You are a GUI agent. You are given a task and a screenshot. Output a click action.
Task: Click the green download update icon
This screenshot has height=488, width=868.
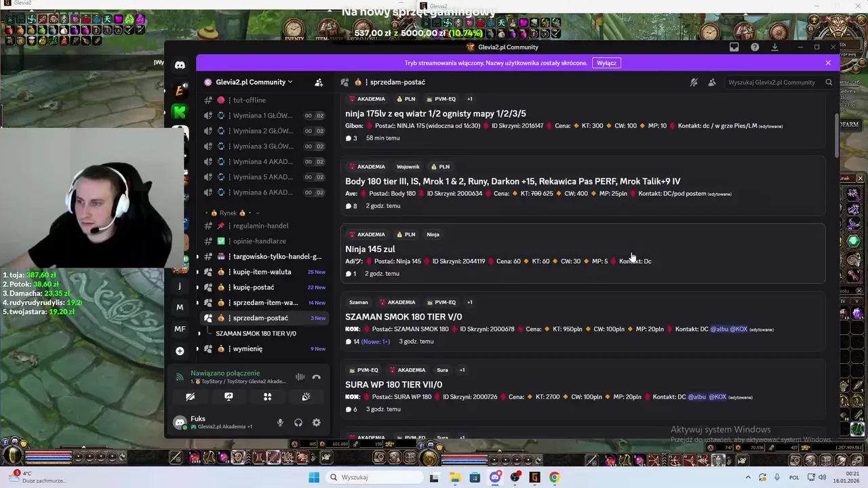(x=774, y=47)
